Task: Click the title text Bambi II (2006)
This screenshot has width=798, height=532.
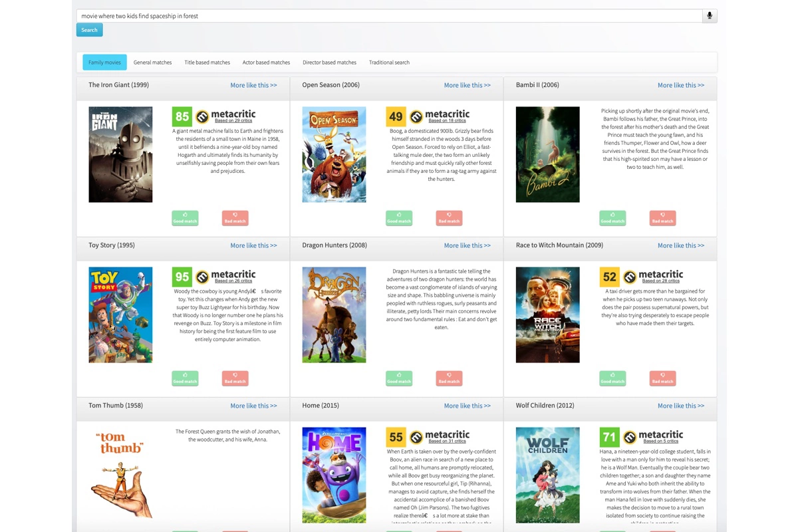Action: click(x=537, y=85)
